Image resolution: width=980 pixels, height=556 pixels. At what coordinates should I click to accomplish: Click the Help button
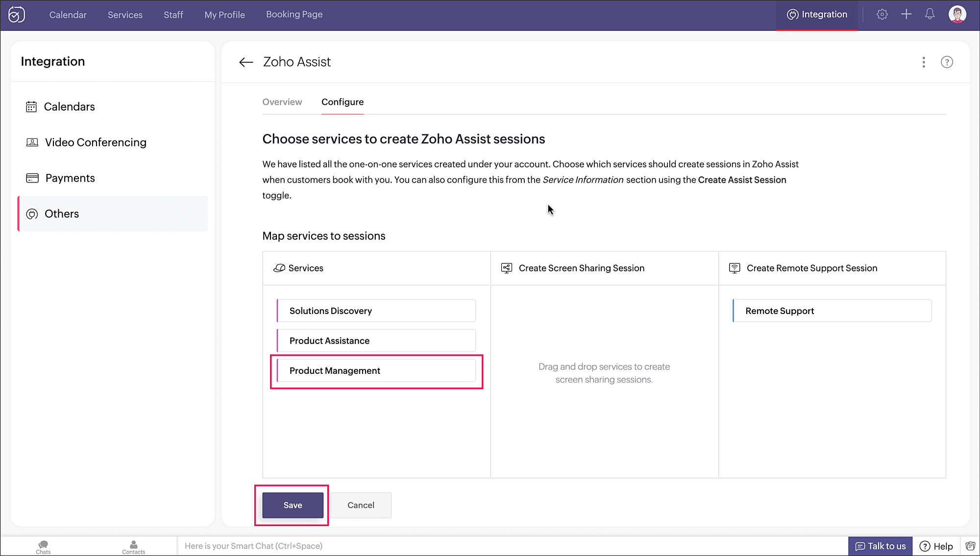tap(936, 546)
